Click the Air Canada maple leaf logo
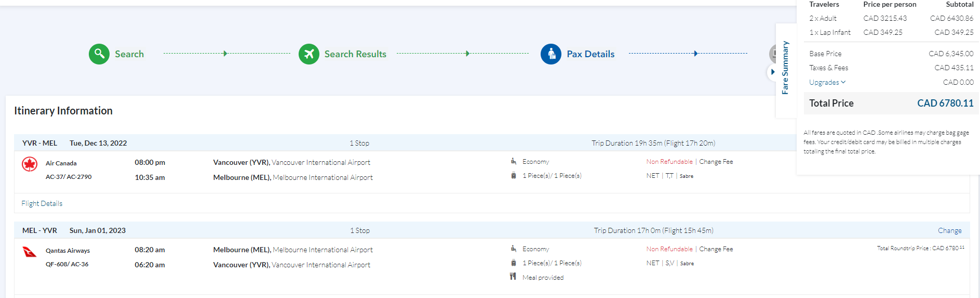The height and width of the screenshot is (298, 980). (x=30, y=164)
